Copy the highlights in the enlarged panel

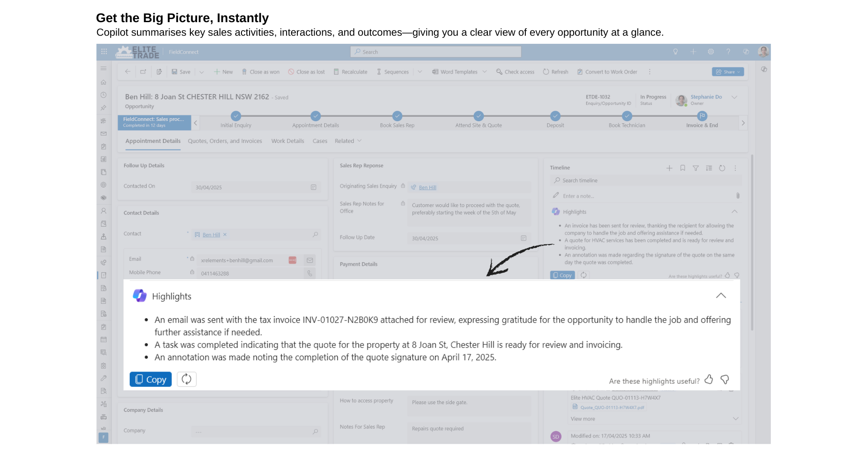coord(151,379)
